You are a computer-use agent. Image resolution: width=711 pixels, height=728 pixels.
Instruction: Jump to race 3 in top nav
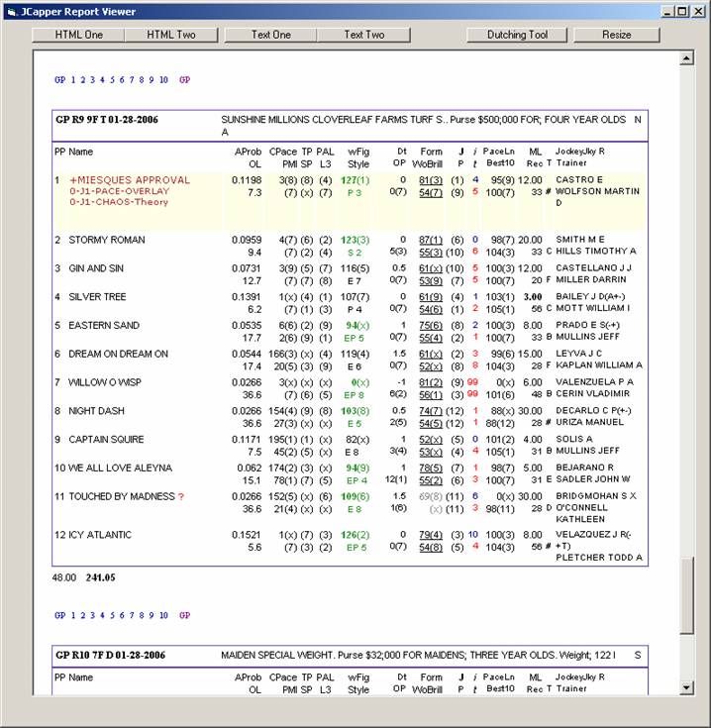coord(92,80)
